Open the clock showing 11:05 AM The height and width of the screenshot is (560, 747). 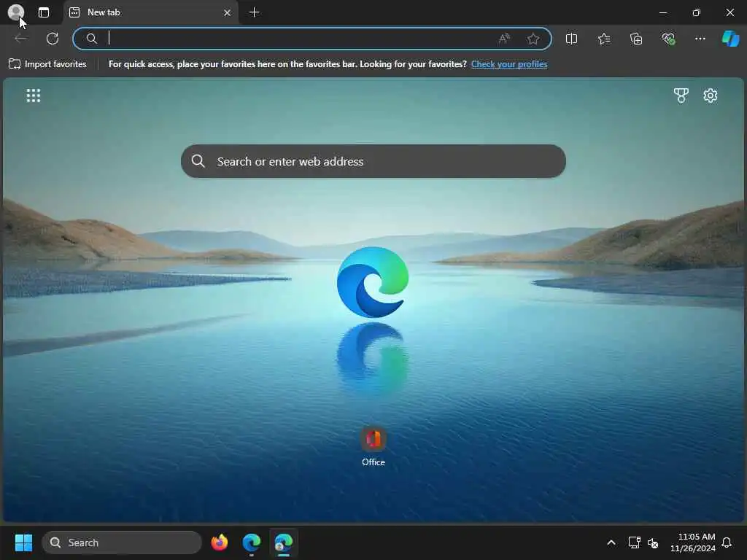pos(693,542)
